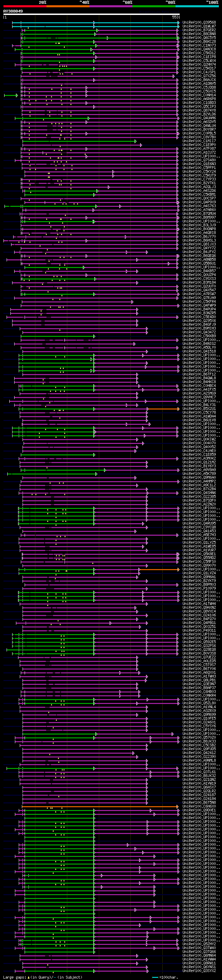The height and width of the screenshot is (980, 222).
Task: Select the UniRef100_B9MIH3 hit label
Action: point(199,328)
